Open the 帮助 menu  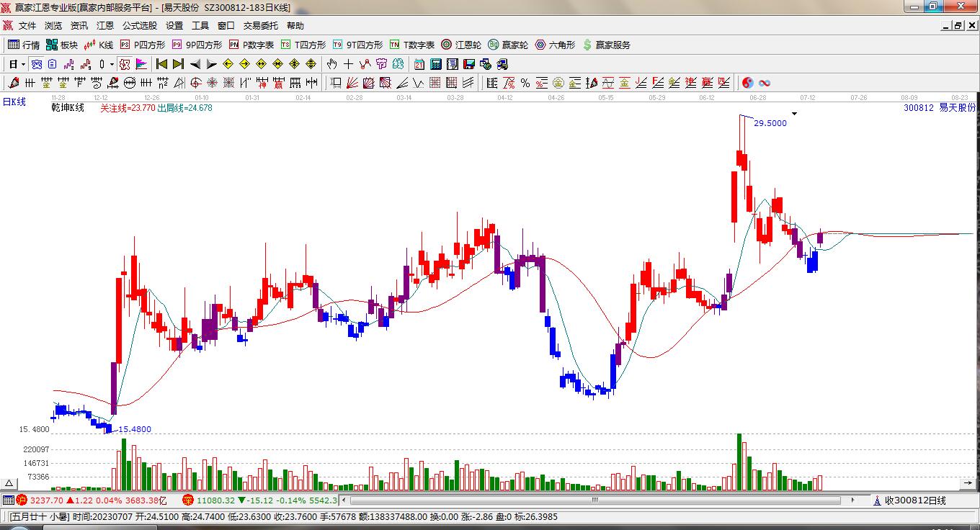(x=295, y=26)
